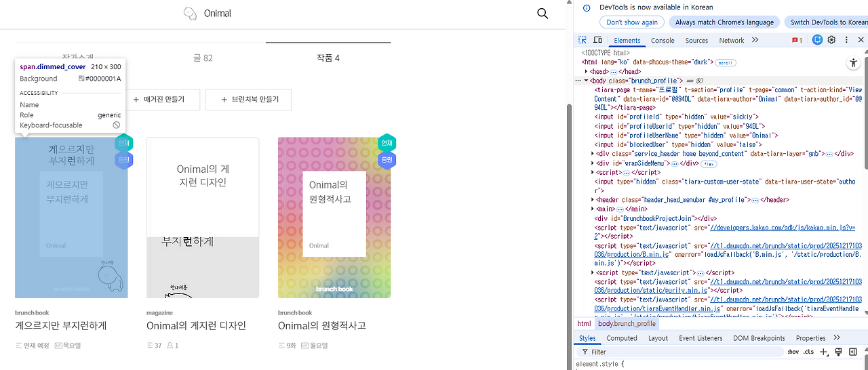The height and width of the screenshot is (370, 868).
Task: Show more DevTools panel tabs
Action: tap(755, 41)
